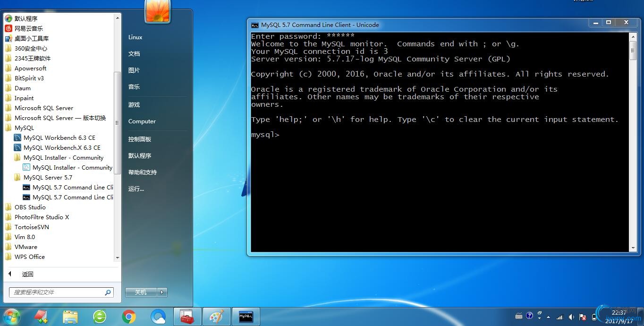The image size is (644, 326).
Task: Expand the VMware folder
Action: tap(25, 247)
